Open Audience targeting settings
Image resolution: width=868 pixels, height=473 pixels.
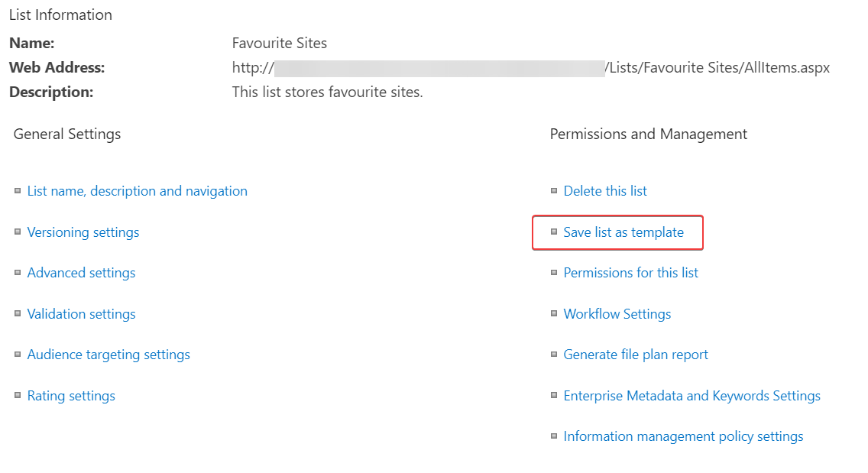108,355
